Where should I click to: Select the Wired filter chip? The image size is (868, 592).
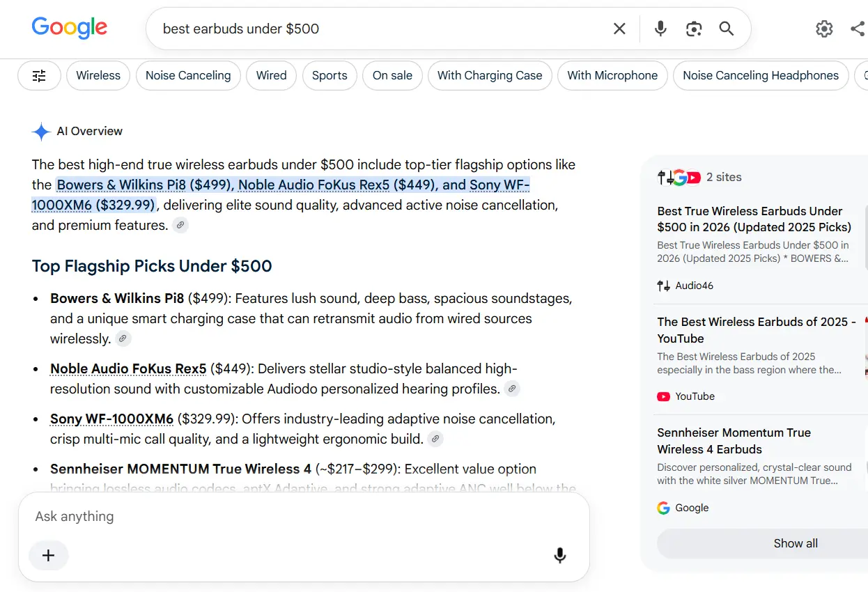click(x=271, y=76)
